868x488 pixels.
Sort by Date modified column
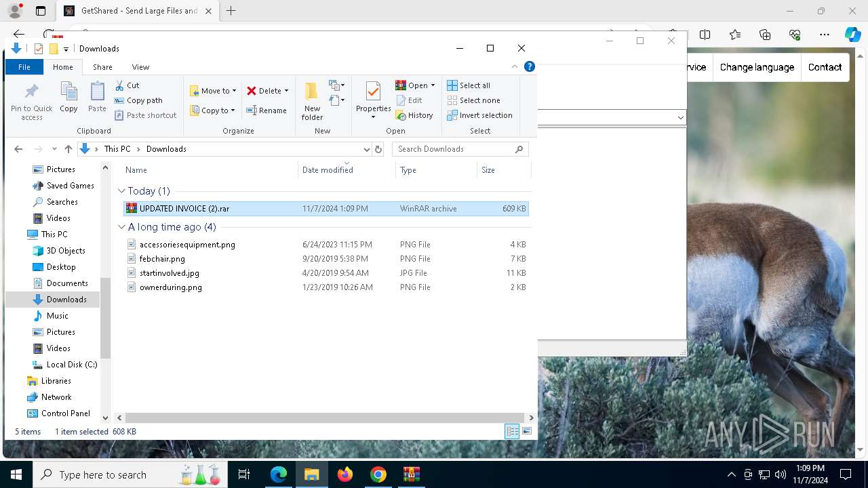point(347,170)
